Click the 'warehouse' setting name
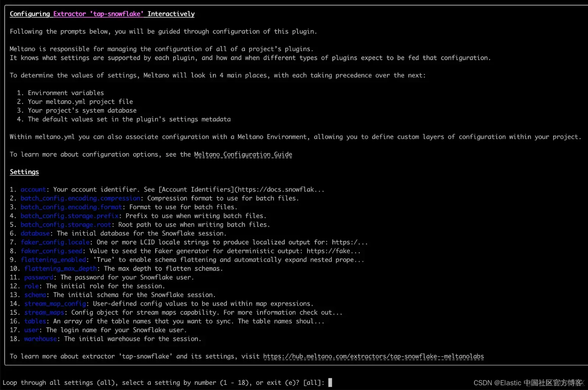Image resolution: width=588 pixels, height=390 pixels. 41,339
